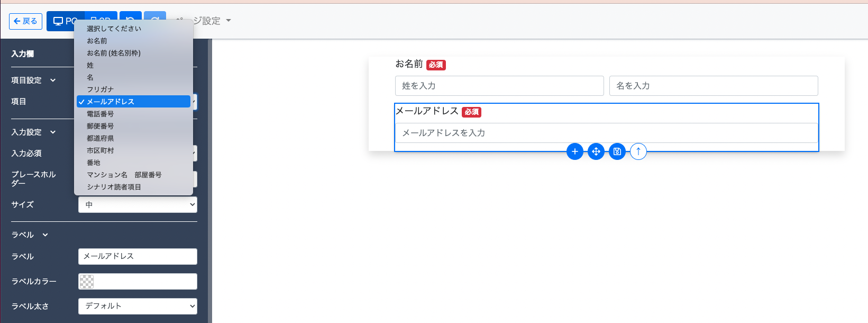868x323 pixels.
Task: Click the up arrow circle icon
Action: (x=638, y=151)
